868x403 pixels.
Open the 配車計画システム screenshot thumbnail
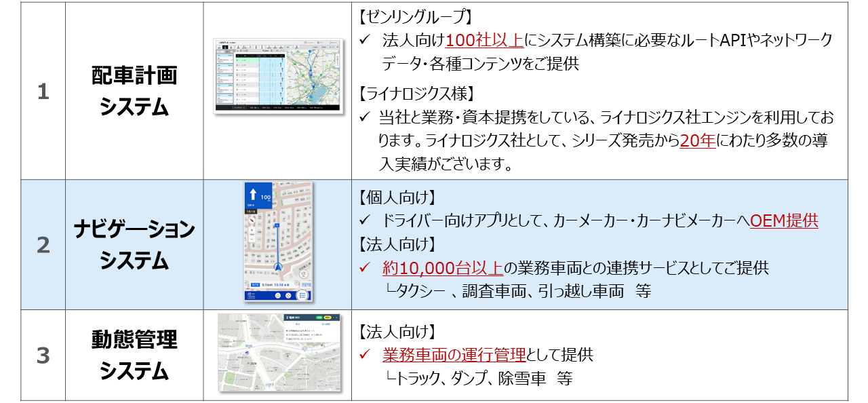pos(278,75)
